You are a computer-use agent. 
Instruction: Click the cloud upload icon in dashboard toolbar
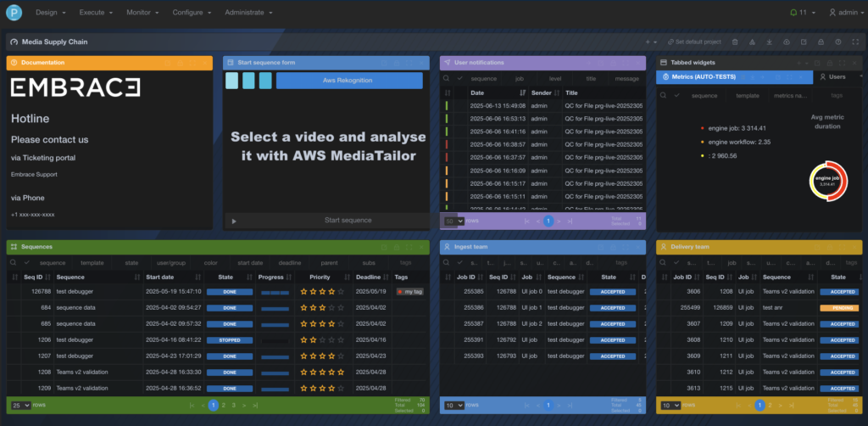click(x=786, y=42)
